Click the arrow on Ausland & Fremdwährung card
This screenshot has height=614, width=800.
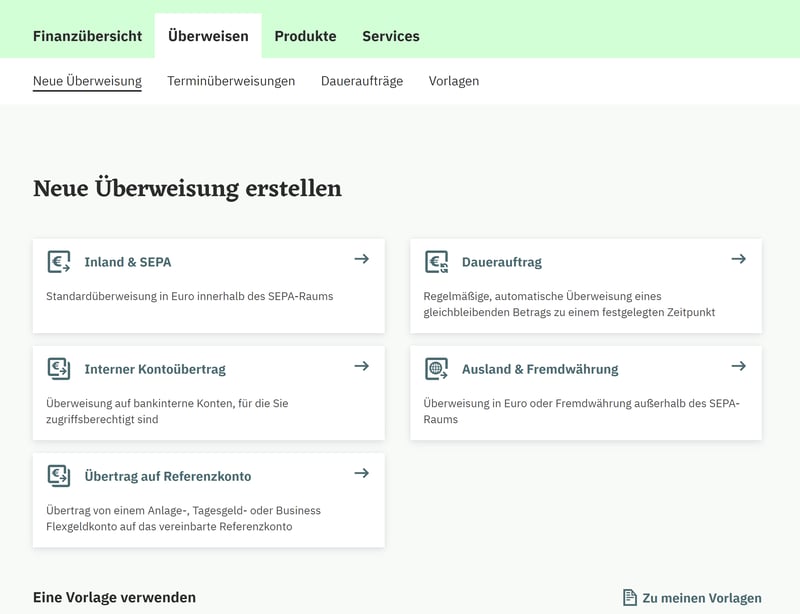(x=738, y=366)
